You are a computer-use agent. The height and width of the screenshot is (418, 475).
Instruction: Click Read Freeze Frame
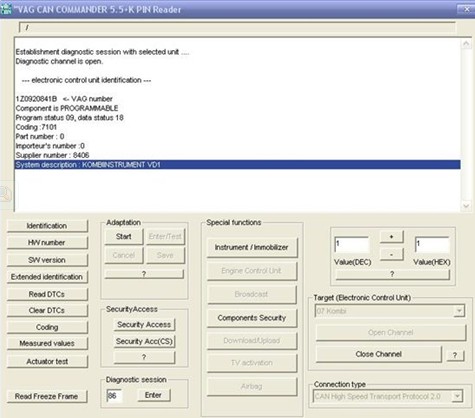(x=47, y=396)
